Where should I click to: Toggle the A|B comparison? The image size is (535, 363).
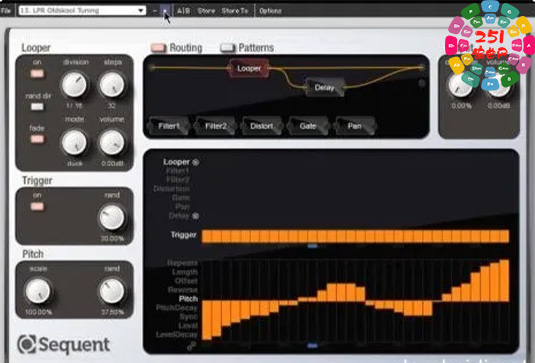183,11
